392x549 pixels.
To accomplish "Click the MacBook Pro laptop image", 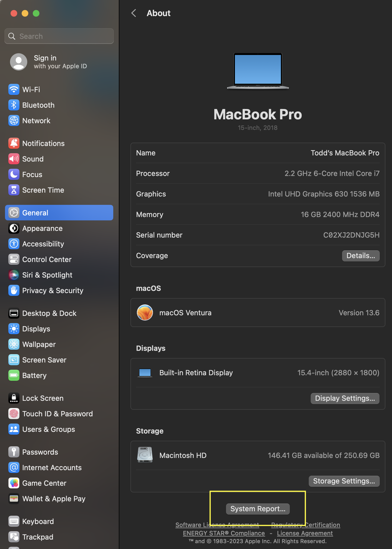I will 258,71.
